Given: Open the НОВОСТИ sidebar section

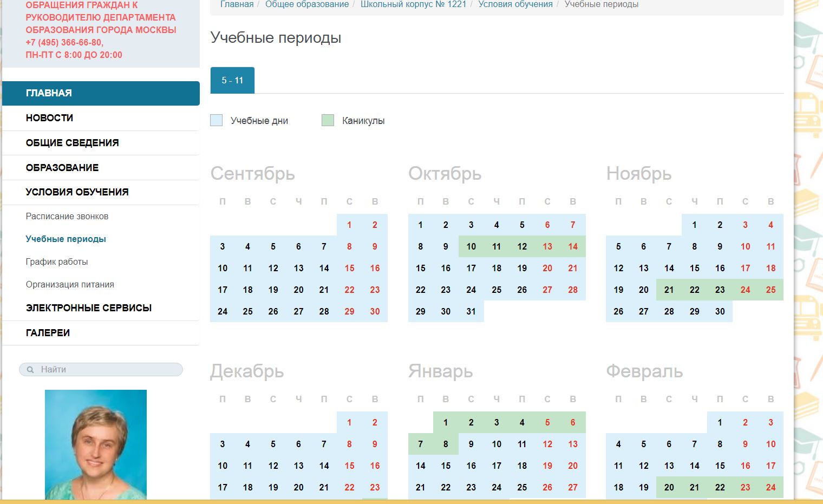Looking at the screenshot, I should [49, 118].
